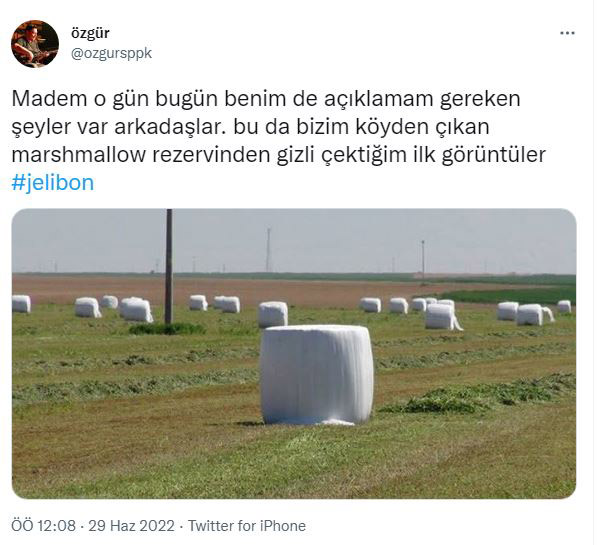597x545 pixels.
Task: Open the Twitter for iPhone source link
Action: [247, 526]
